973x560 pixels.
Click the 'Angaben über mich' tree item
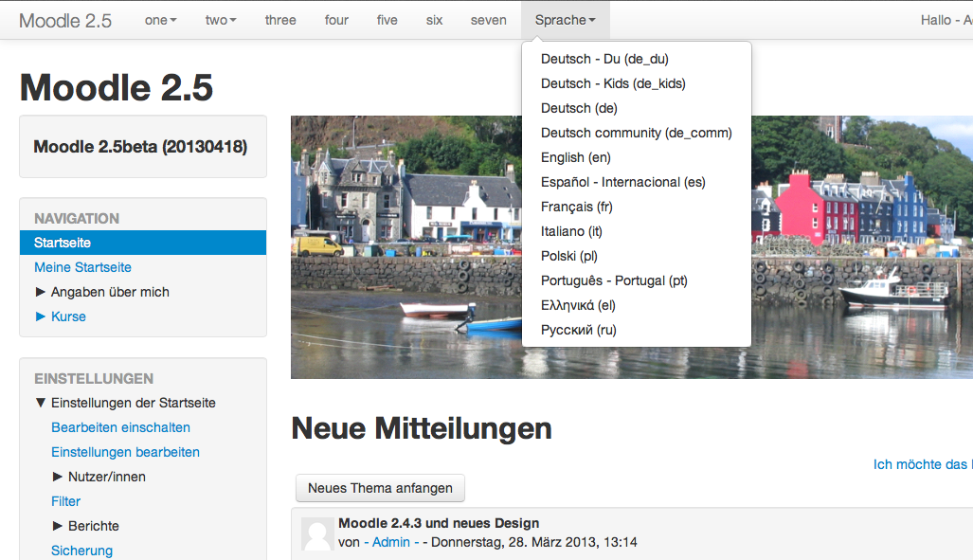[x=110, y=292]
